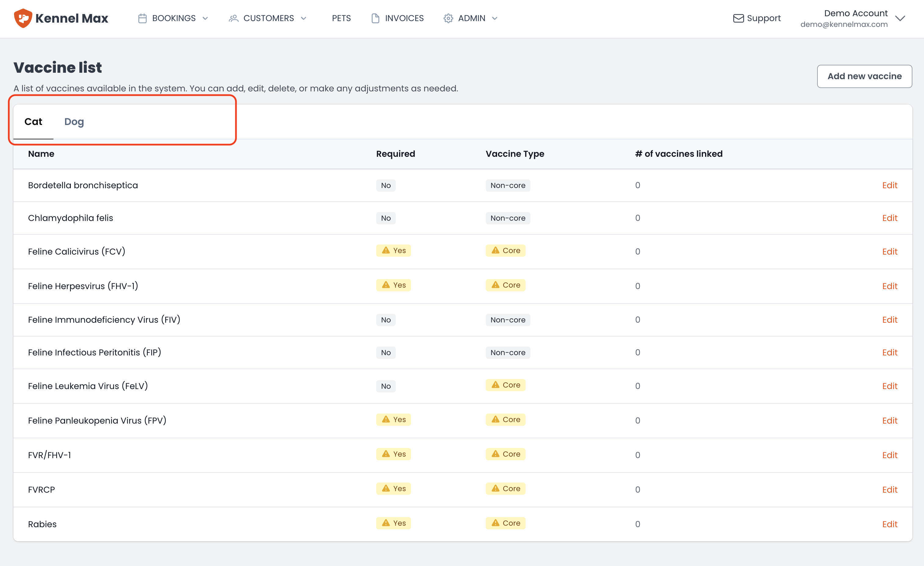Click the Rabies vaccine name
The height and width of the screenshot is (566, 924).
pos(42,524)
